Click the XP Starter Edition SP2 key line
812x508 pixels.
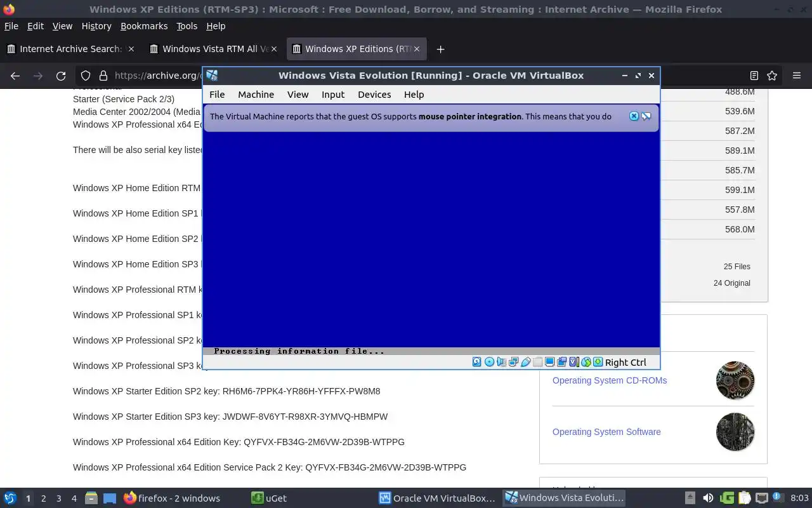point(226,391)
